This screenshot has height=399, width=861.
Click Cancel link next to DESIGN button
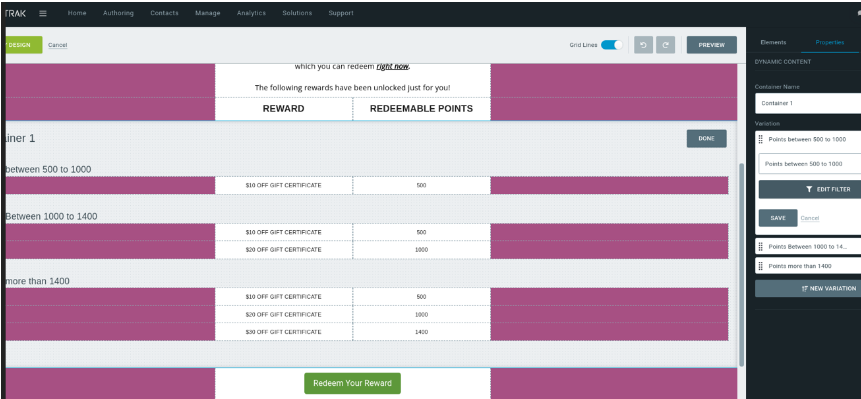[x=58, y=45]
